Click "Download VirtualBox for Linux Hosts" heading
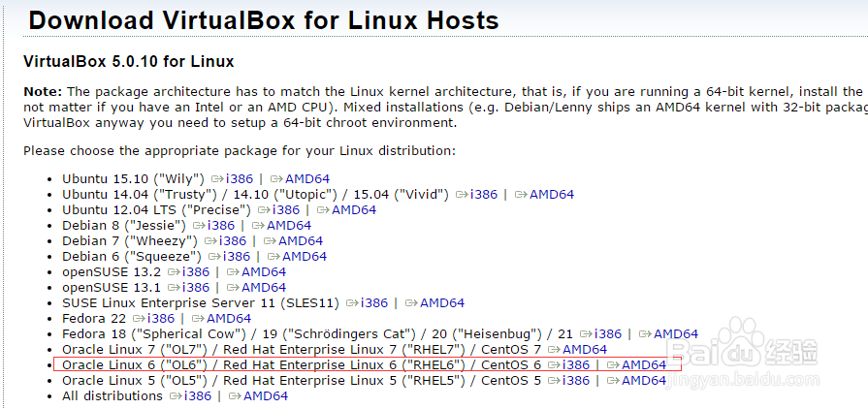The width and height of the screenshot is (868, 409). [x=264, y=20]
